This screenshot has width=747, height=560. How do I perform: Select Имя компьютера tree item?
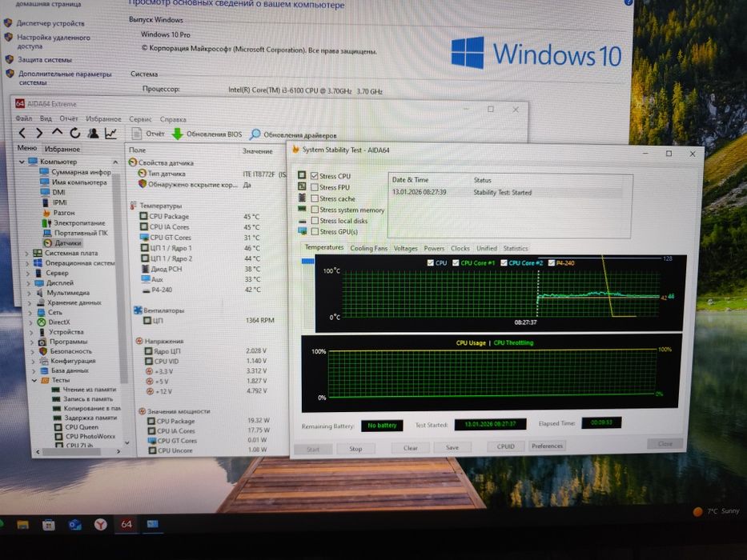click(74, 182)
